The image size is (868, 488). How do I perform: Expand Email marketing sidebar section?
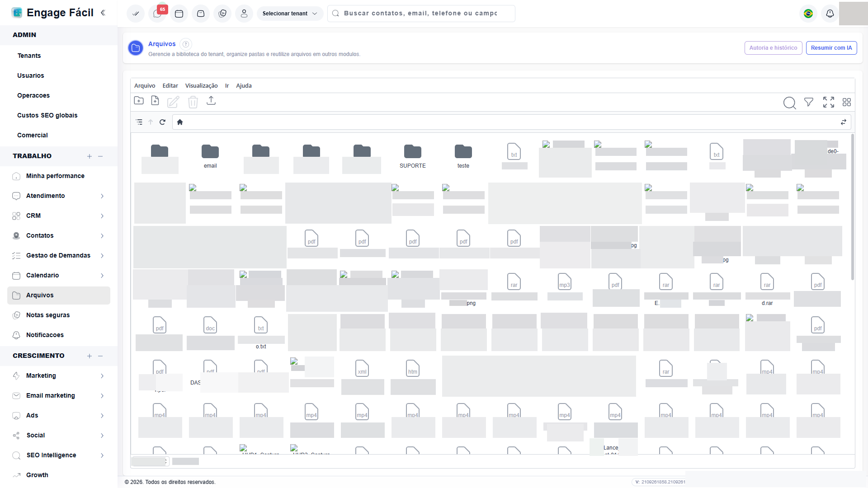click(x=59, y=395)
